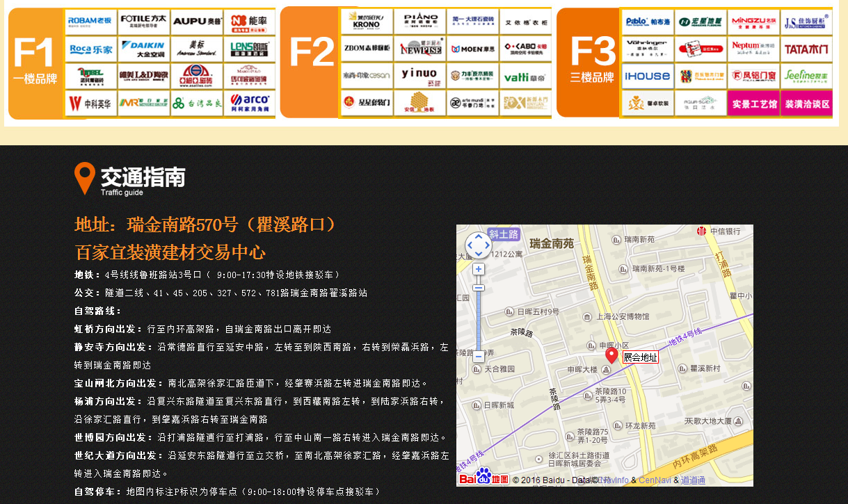Image resolution: width=848 pixels, height=504 pixels.
Task: Open the FOTILE方太 brand logo
Action: (143, 22)
